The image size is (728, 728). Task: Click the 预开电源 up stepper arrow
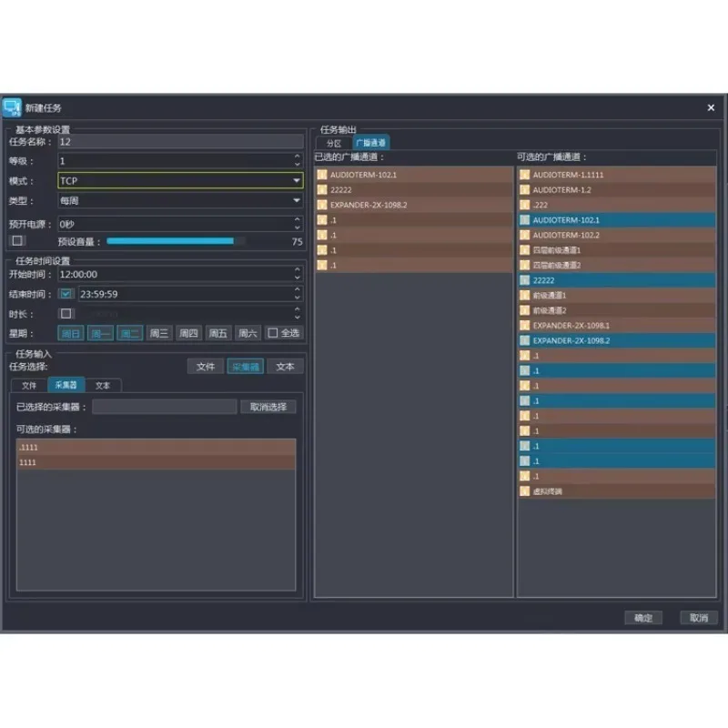pos(298,218)
